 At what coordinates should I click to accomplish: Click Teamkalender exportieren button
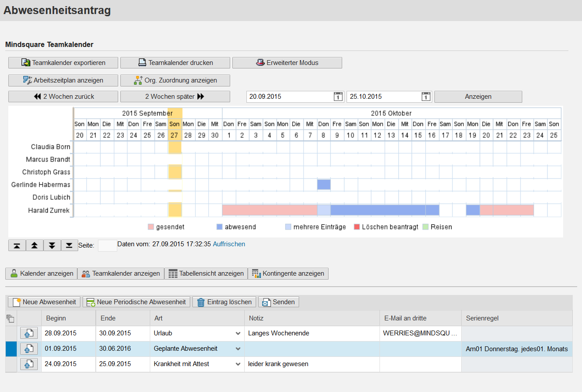(63, 63)
